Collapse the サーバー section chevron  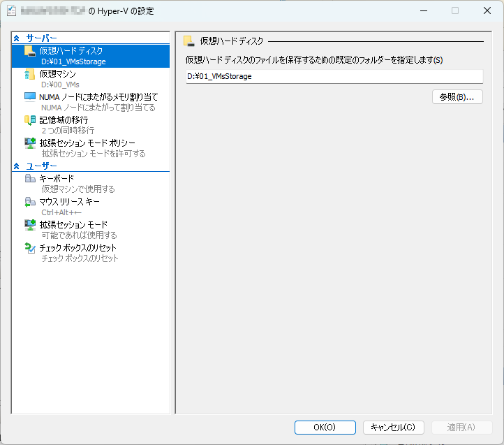[x=17, y=38]
